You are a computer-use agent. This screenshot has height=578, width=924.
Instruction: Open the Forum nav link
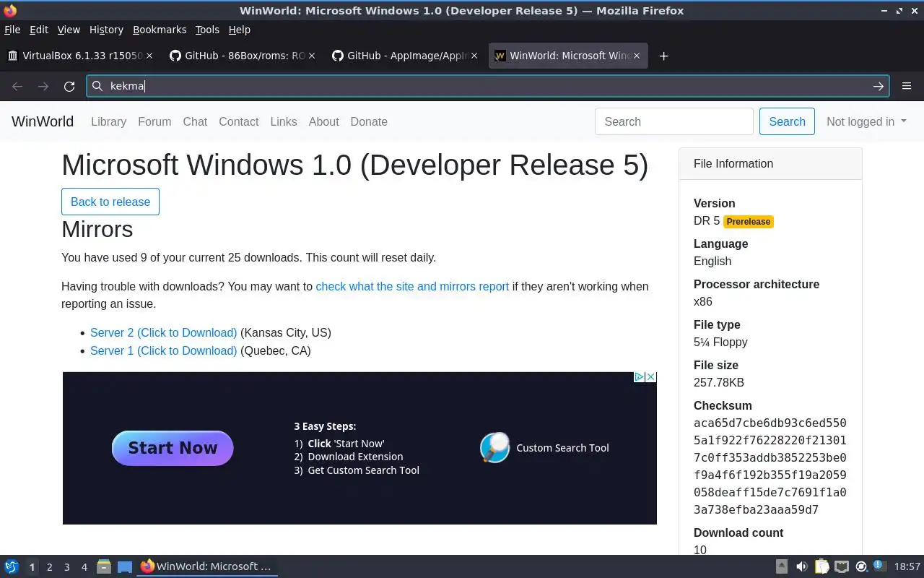tap(154, 121)
